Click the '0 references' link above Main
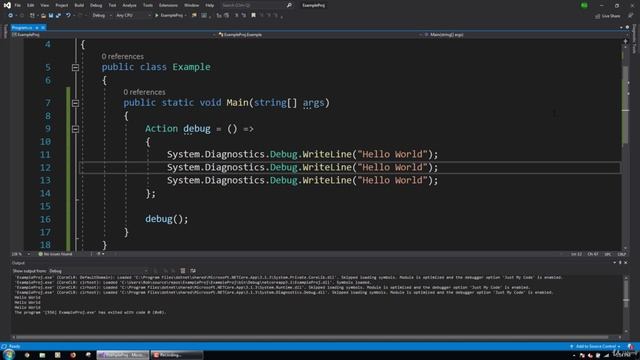This screenshot has height=360, width=640. (144, 92)
